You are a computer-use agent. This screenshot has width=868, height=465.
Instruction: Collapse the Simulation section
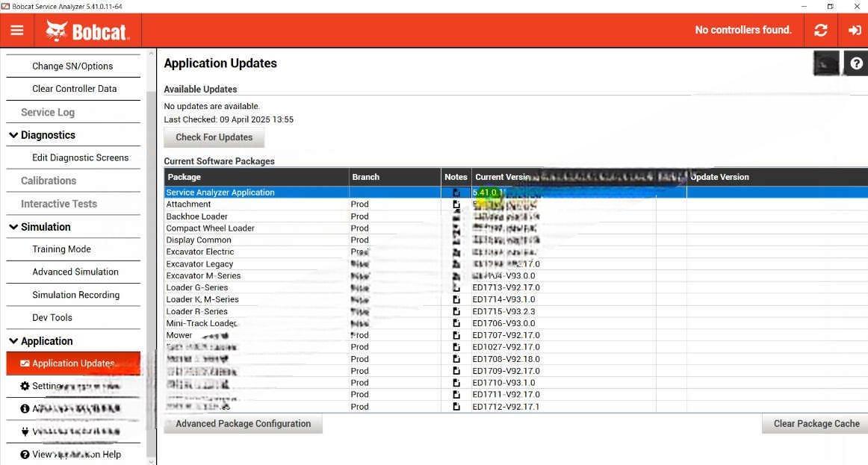(x=14, y=227)
